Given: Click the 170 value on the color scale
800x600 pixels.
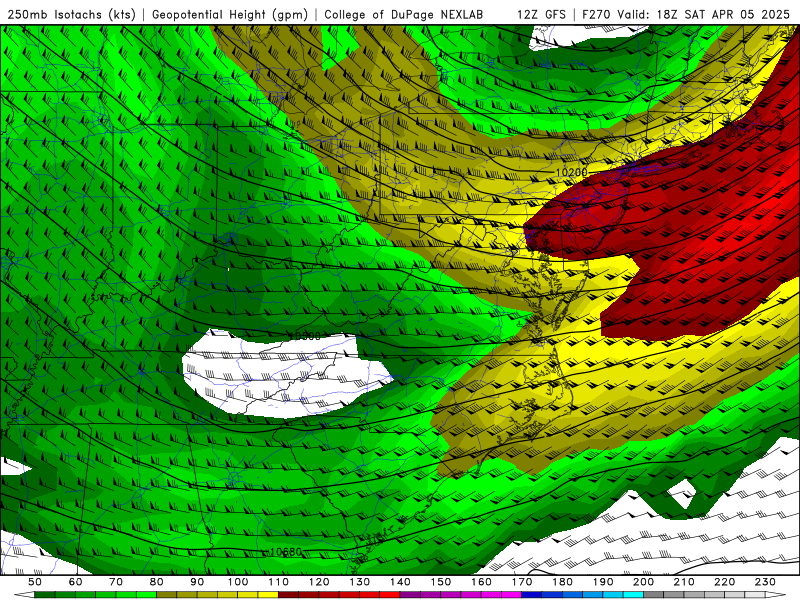Looking at the screenshot, I should pyautogui.click(x=522, y=582).
